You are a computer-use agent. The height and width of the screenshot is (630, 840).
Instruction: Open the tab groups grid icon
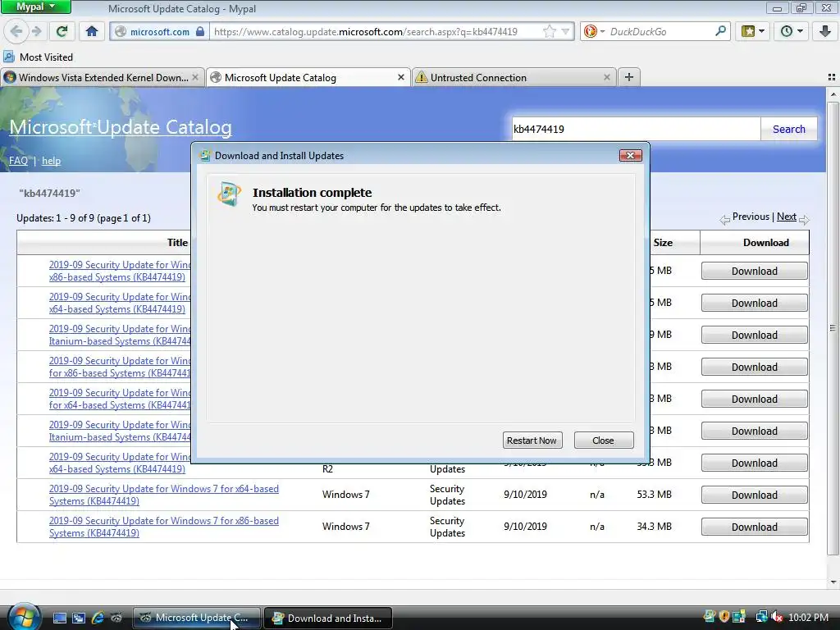pos(832,78)
